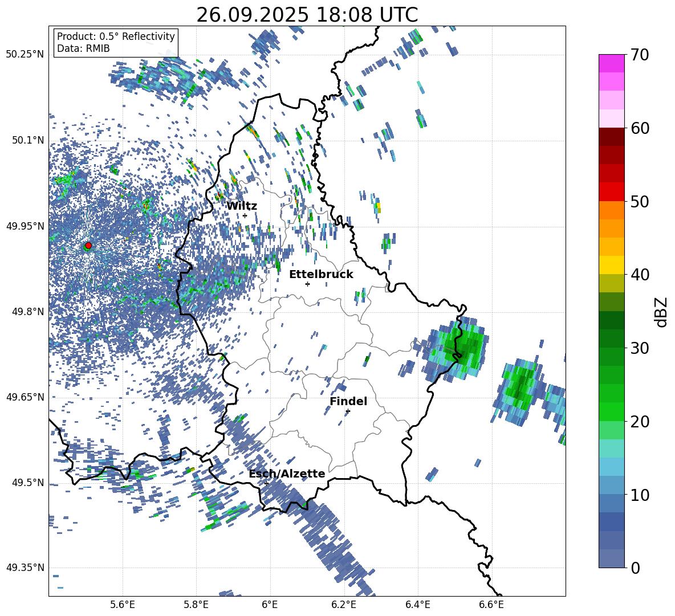Click the Wiltz city label
Viewport: 675px width, 616px height.
click(x=242, y=206)
